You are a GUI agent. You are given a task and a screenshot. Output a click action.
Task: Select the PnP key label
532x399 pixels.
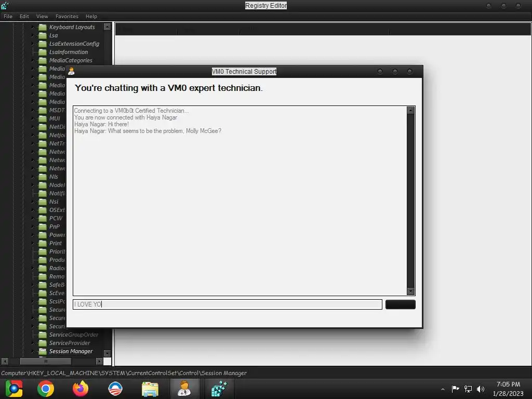[x=54, y=227]
